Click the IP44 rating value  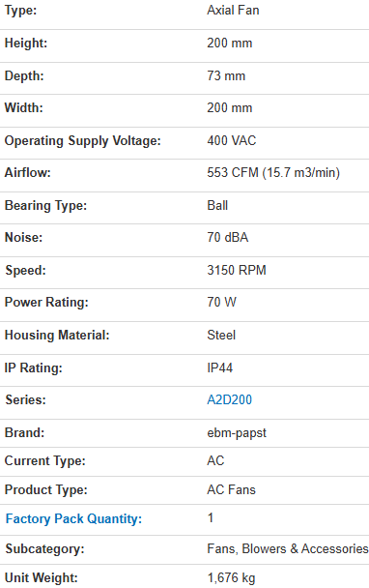(x=220, y=367)
